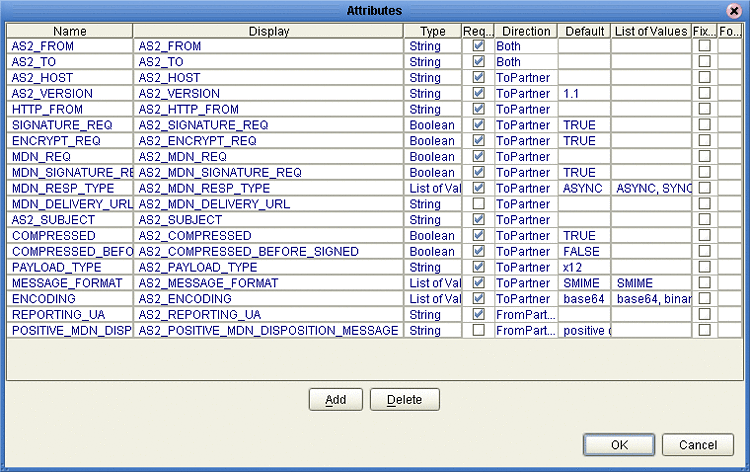Click Direction ToPartner for AS2_SUBJECT row
Screen dimensions: 750x472
[526, 220]
